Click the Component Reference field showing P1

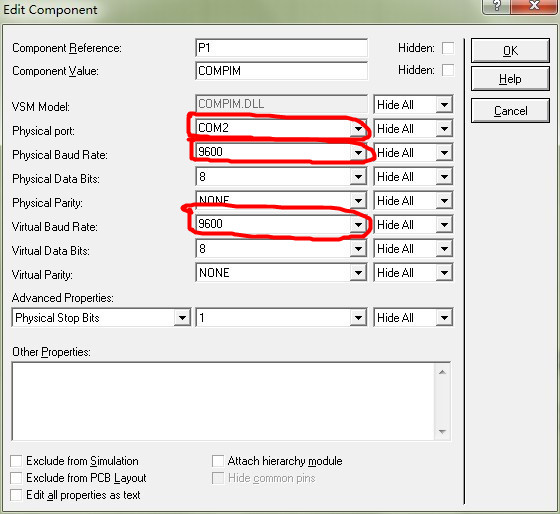click(x=281, y=48)
